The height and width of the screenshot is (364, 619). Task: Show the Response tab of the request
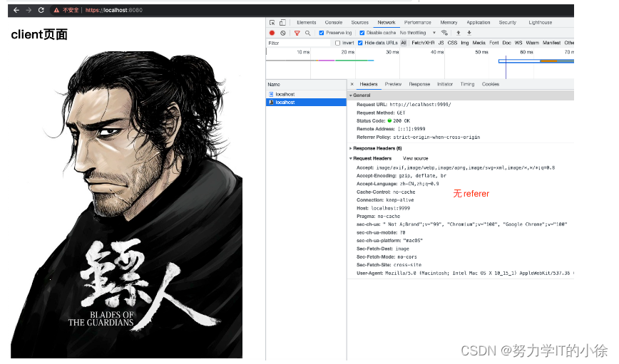pyautogui.click(x=419, y=84)
